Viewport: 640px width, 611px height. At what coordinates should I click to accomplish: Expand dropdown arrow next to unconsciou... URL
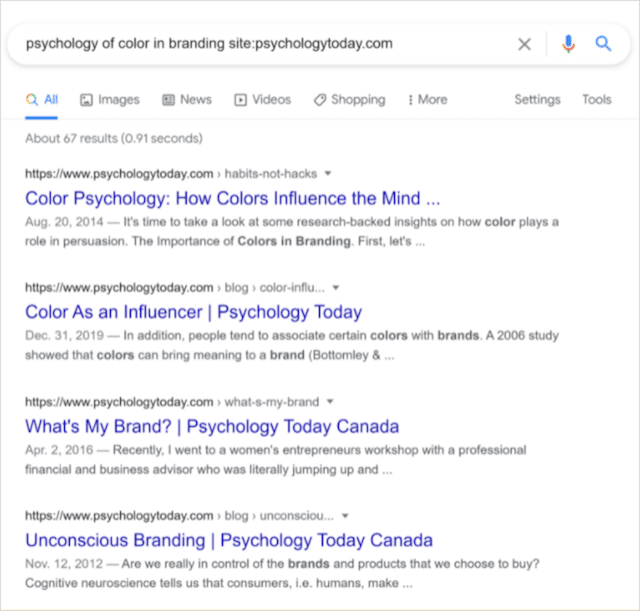(345, 516)
